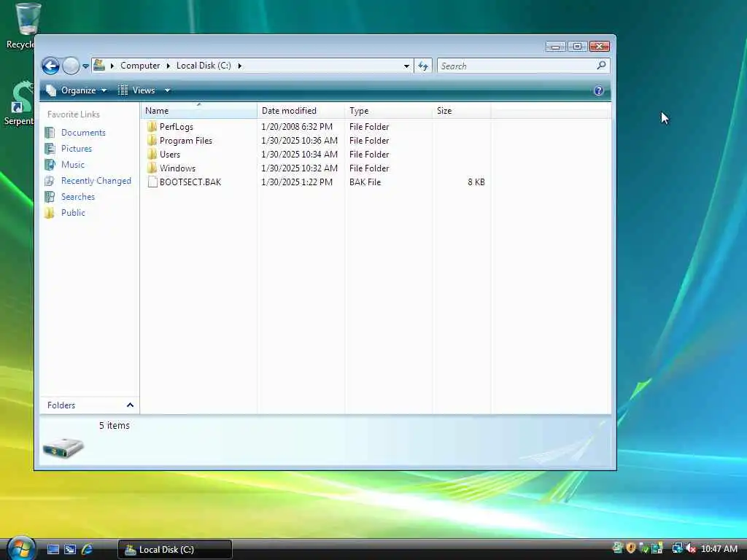
Task: Click the muted volume tray icon
Action: 690,548
